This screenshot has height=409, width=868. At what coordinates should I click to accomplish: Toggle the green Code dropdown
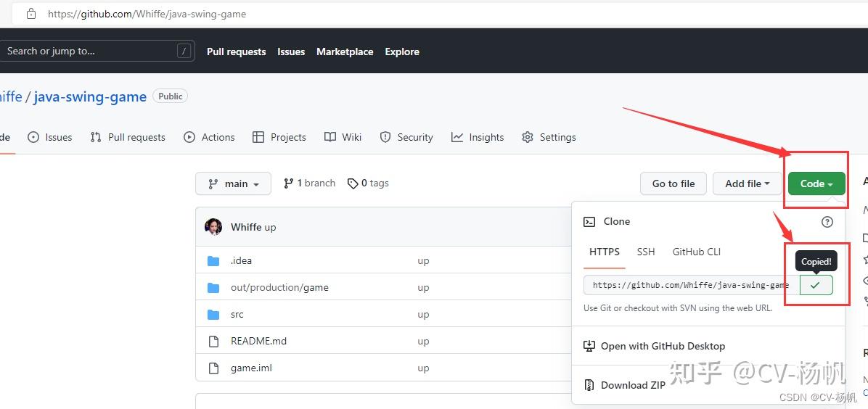pyautogui.click(x=816, y=183)
